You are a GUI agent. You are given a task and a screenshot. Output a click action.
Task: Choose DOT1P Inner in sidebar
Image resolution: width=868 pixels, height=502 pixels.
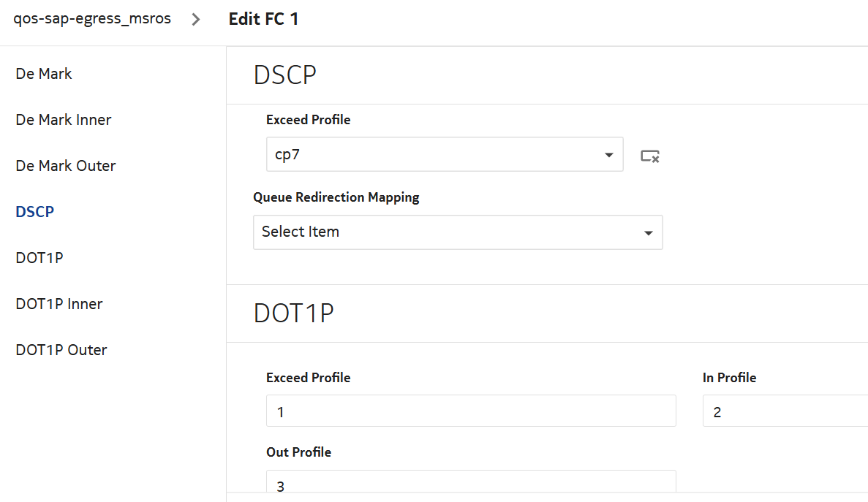pyautogui.click(x=59, y=304)
